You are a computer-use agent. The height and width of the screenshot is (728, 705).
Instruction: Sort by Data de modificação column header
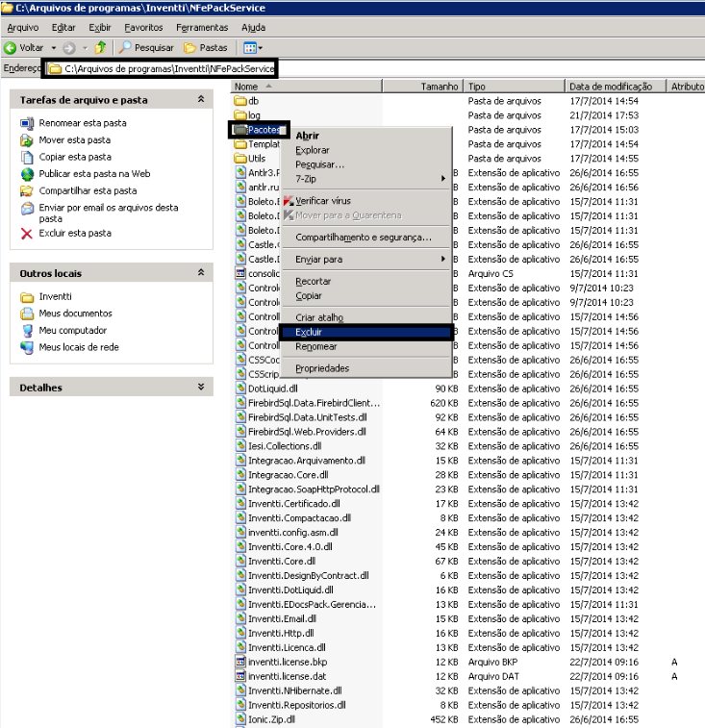point(611,87)
